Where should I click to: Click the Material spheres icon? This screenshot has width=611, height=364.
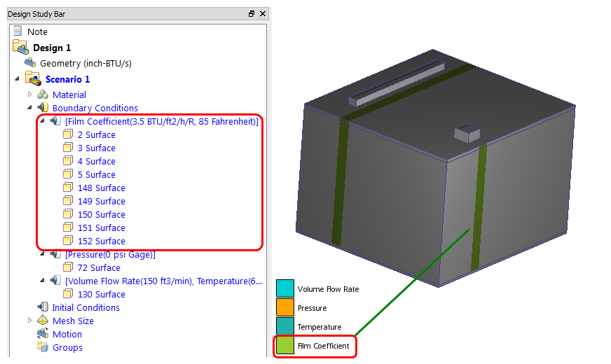click(x=43, y=94)
